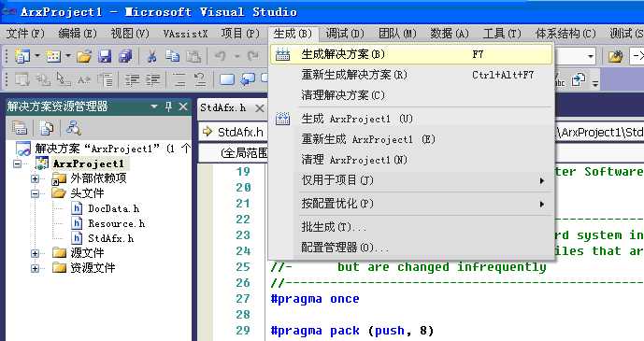
Task: Select Resource.h in Solution Explorer
Action: point(116,223)
